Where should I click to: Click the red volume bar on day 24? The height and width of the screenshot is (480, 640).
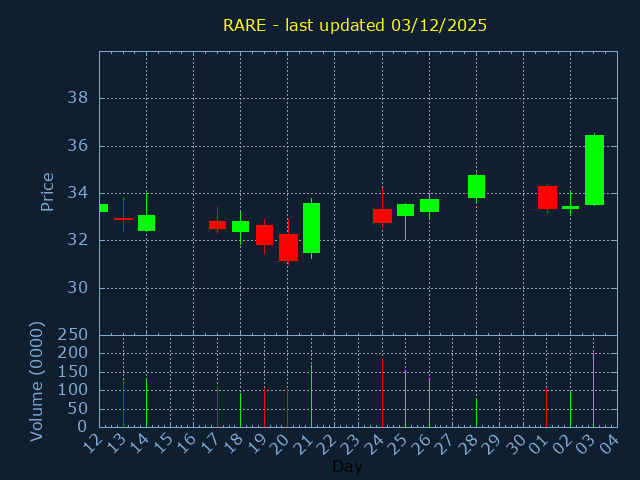[x=382, y=392]
